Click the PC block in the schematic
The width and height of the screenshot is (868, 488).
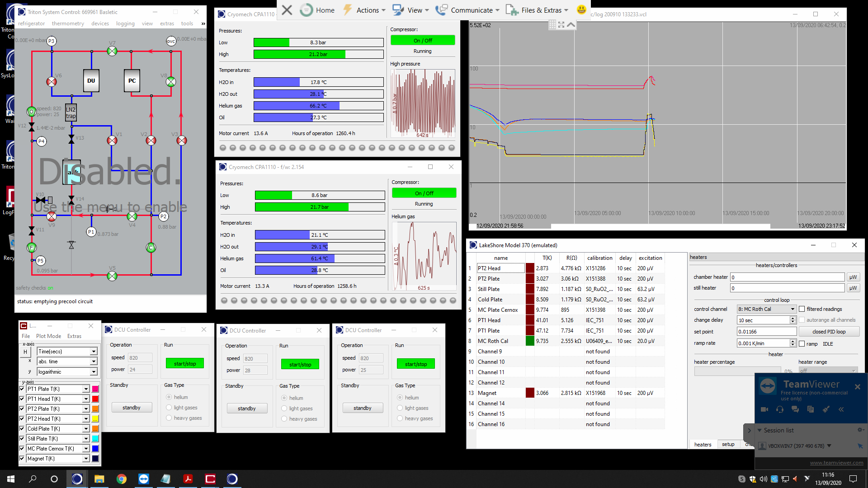[132, 81]
